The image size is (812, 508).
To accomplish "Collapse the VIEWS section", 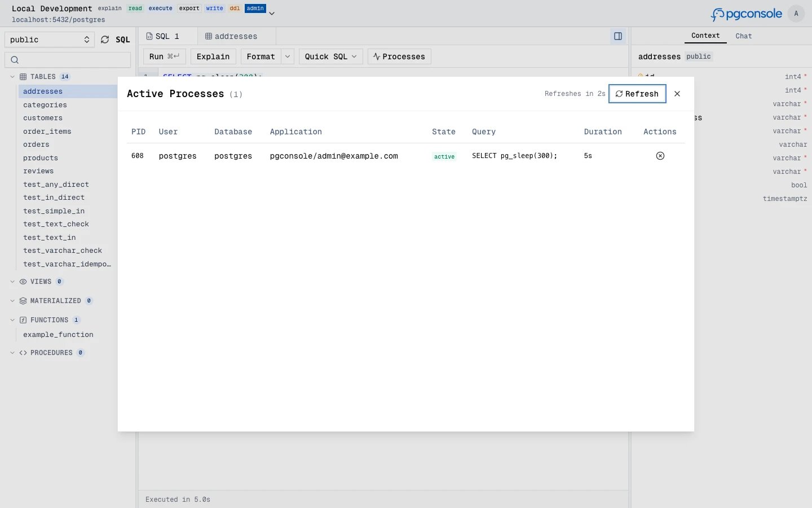I will tap(12, 282).
